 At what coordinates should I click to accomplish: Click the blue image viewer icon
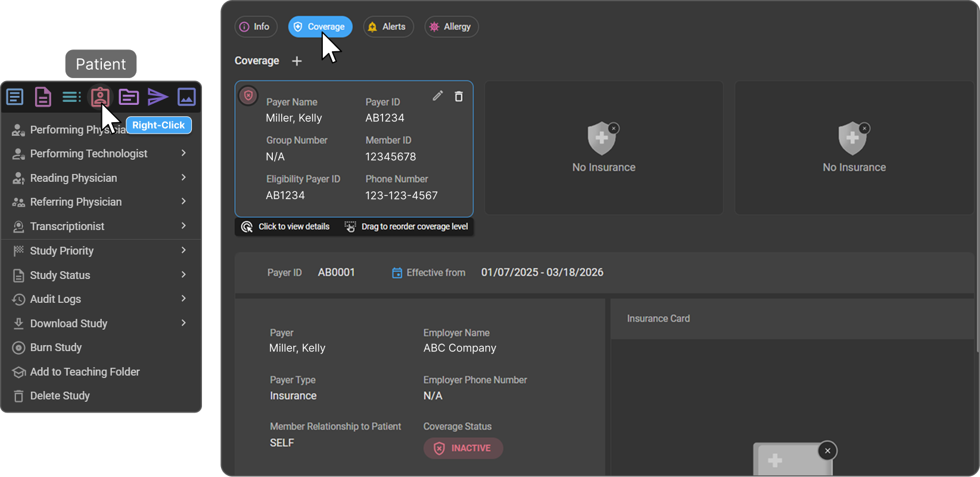pyautogui.click(x=186, y=97)
